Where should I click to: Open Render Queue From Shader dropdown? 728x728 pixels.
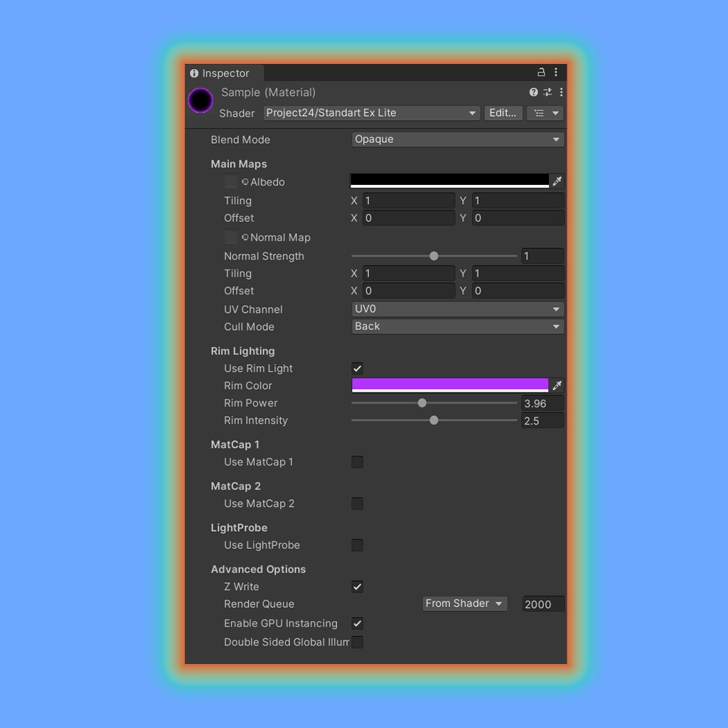465,604
